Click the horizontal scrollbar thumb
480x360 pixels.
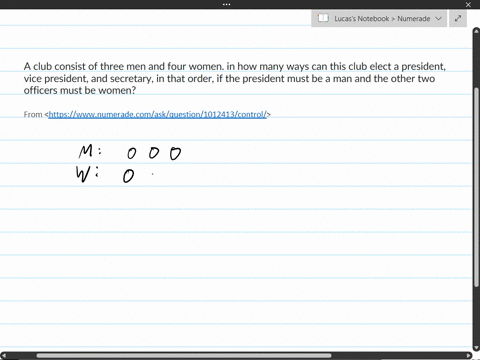(184, 356)
